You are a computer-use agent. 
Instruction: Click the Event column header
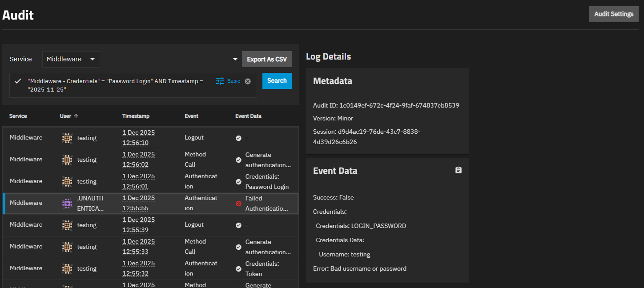pyautogui.click(x=191, y=116)
